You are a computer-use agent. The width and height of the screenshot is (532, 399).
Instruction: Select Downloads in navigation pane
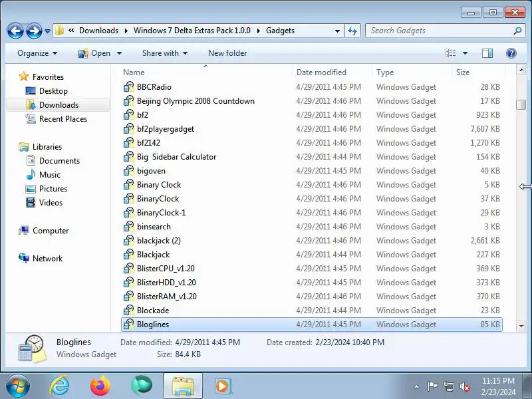pyautogui.click(x=59, y=105)
